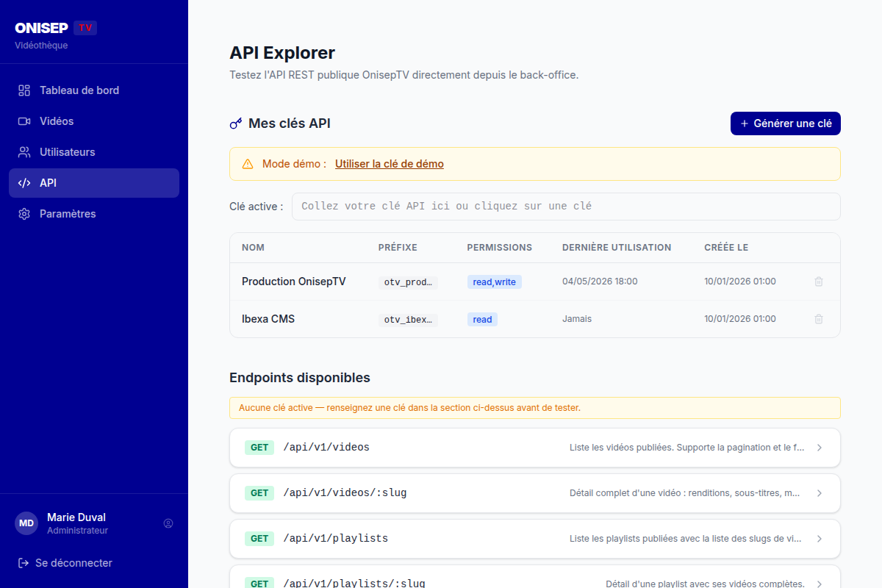Click the OnisepTV logo

pyautogui.click(x=56, y=28)
